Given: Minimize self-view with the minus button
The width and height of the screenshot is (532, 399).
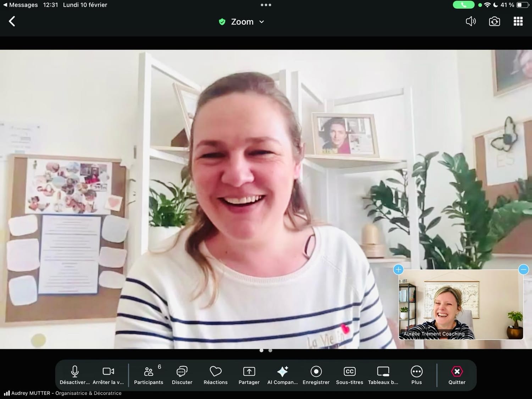Looking at the screenshot, I should [523, 270].
